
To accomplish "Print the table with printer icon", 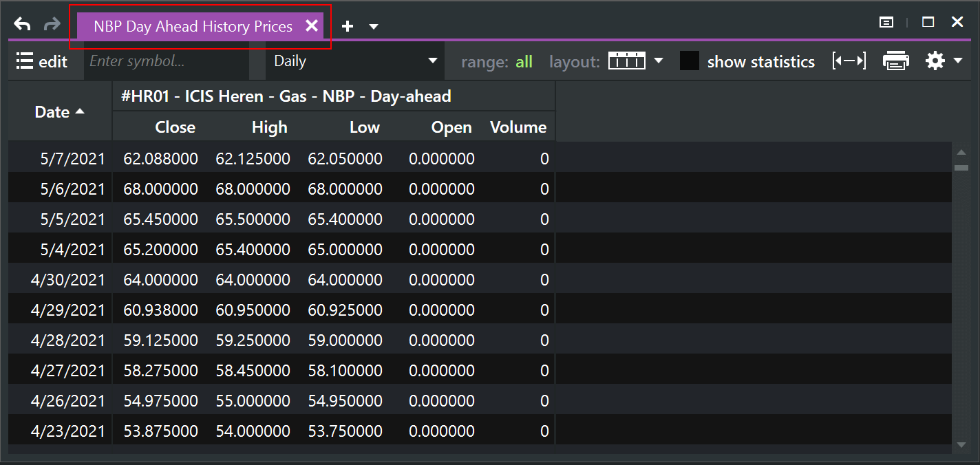I will coord(896,61).
